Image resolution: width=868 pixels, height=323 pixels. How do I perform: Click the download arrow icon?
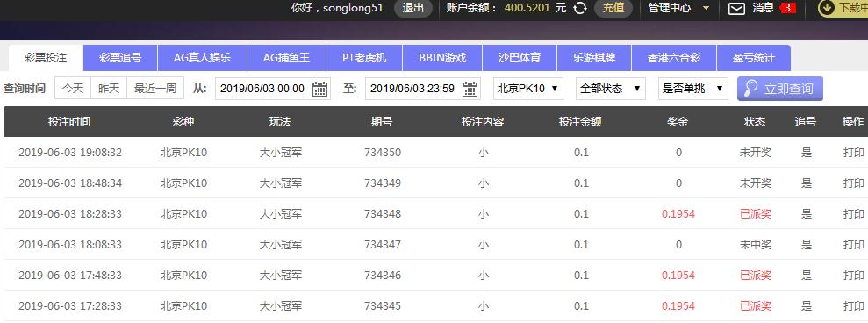[x=827, y=8]
